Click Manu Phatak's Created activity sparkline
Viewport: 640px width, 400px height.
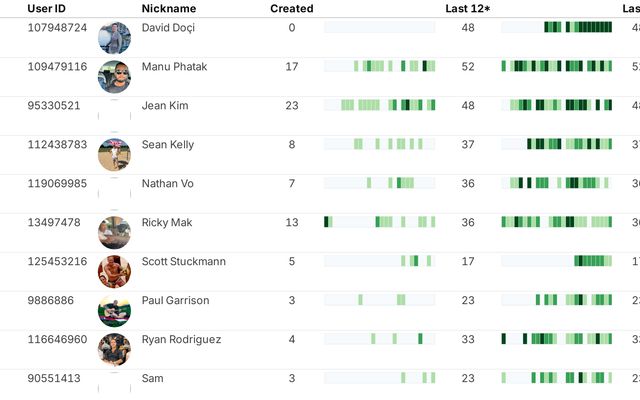380,66
